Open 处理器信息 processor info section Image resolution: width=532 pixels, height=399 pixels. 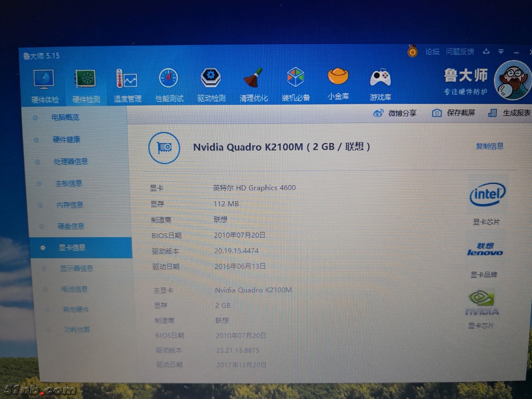71,162
